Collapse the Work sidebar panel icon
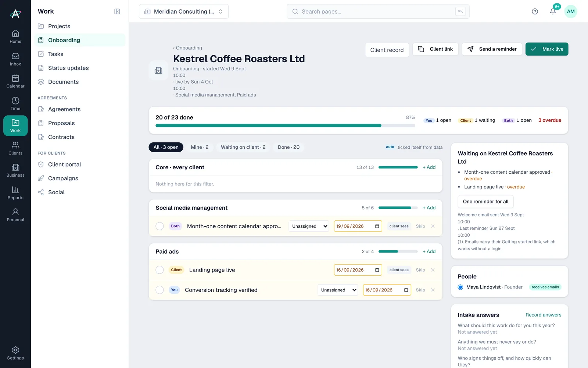The image size is (588, 368). coord(117,11)
